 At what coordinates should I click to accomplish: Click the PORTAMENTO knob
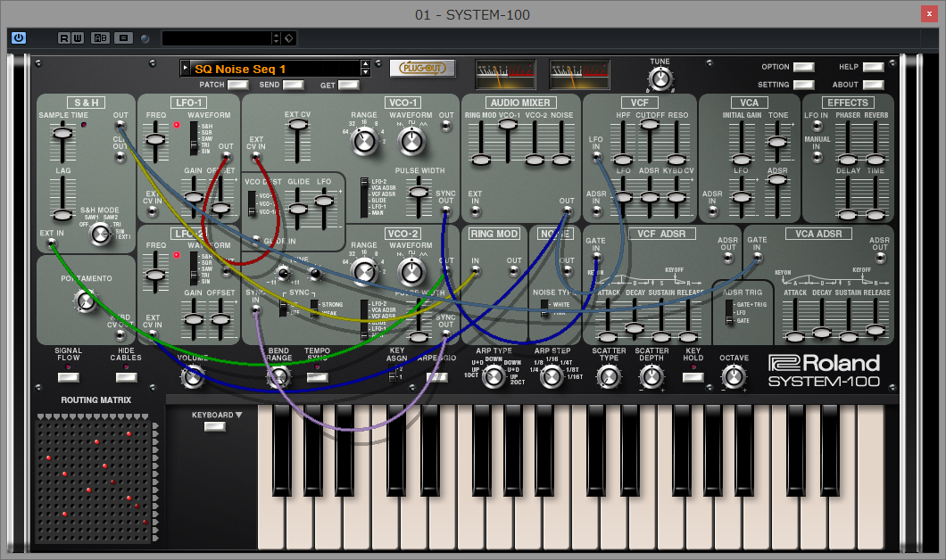point(85,301)
